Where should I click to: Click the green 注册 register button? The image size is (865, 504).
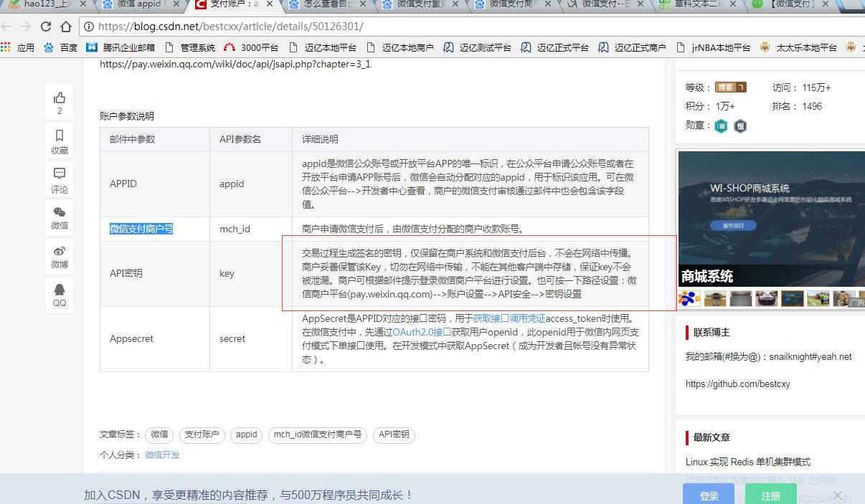(x=771, y=495)
